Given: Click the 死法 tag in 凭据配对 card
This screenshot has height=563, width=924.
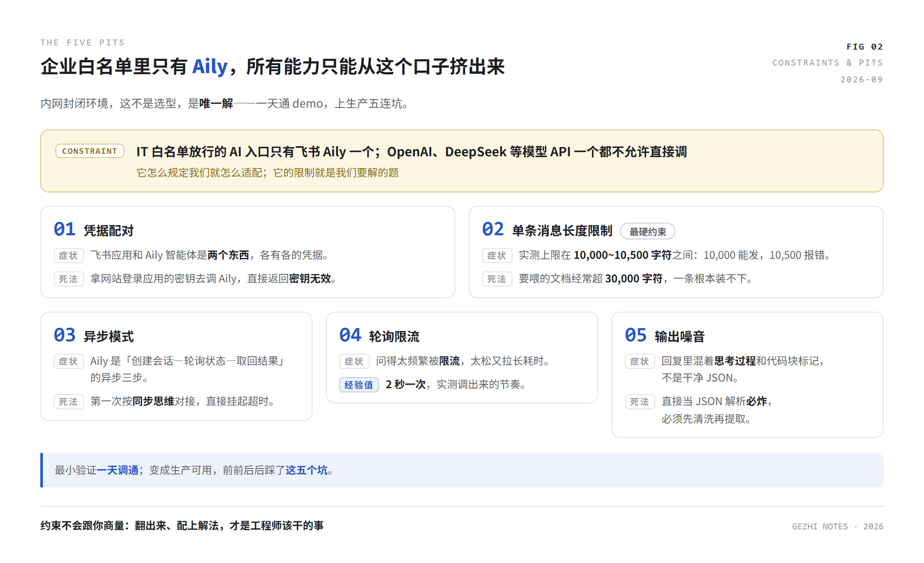Looking at the screenshot, I should tap(68, 279).
